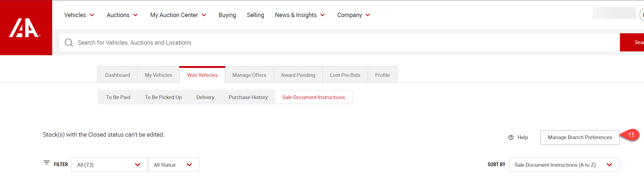Screen dimensions: 644x177
Task: Open the Purchase History sub-tab
Action: (x=248, y=97)
